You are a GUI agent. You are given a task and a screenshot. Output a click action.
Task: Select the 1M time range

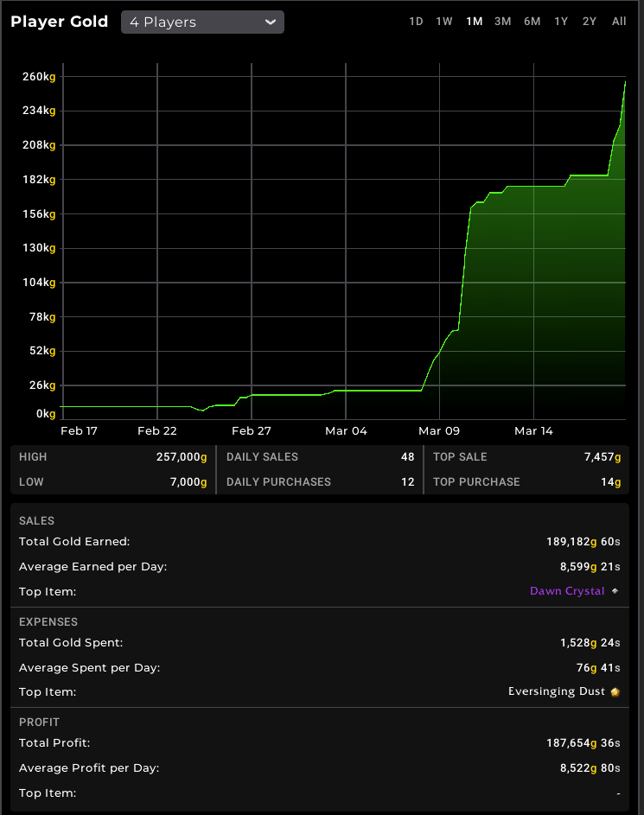474,22
